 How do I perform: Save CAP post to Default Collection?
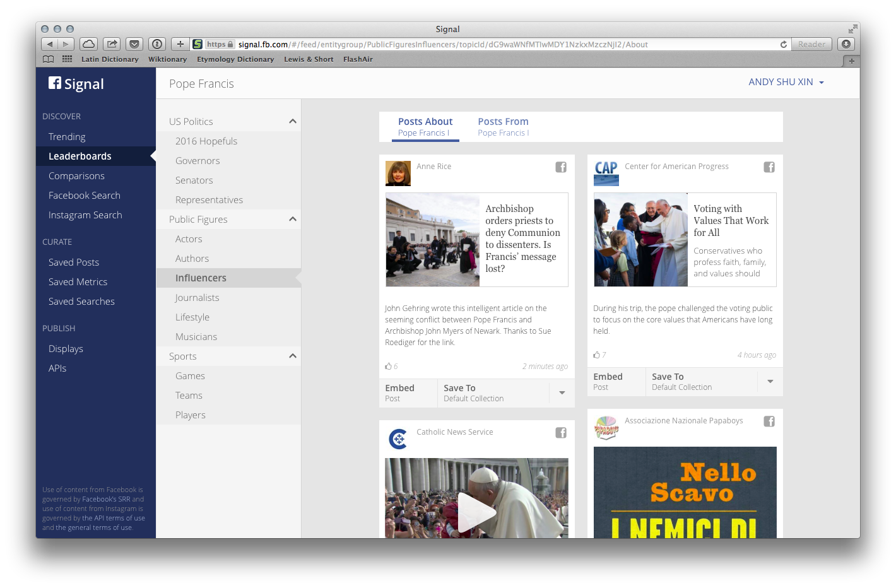(702, 382)
